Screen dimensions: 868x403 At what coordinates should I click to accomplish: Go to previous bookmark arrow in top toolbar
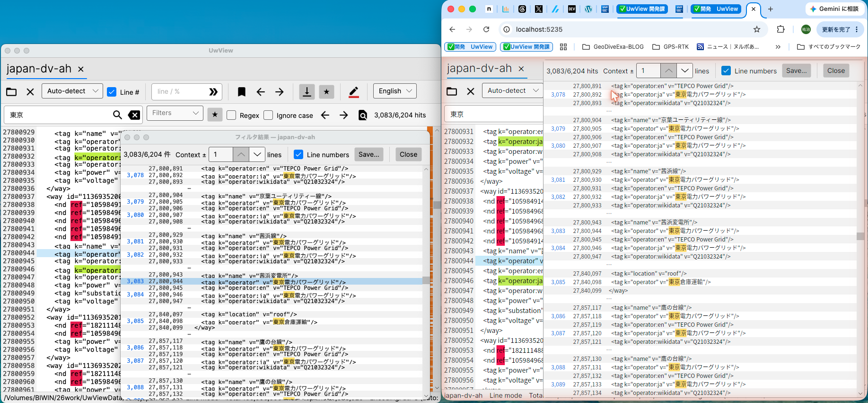tap(261, 91)
